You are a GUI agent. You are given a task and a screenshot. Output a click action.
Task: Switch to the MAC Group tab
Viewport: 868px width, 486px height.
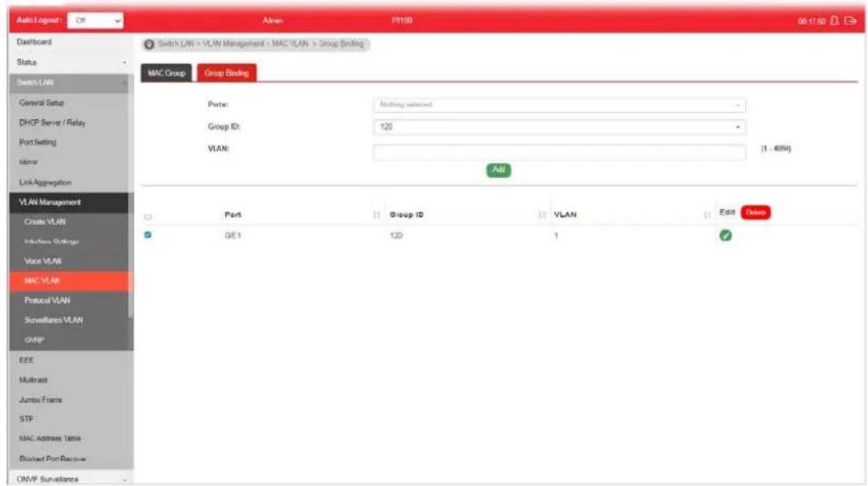click(166, 73)
